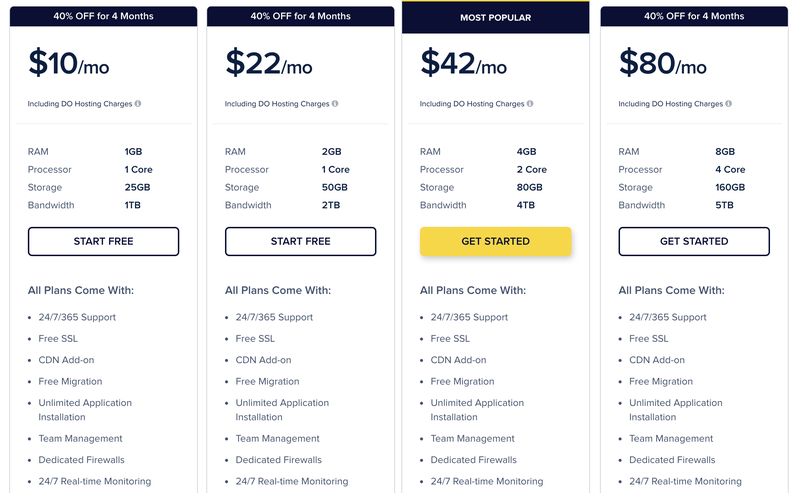This screenshot has height=493, width=800.
Task: Click info icon next to $10 plan hosting charges
Action: (x=138, y=104)
